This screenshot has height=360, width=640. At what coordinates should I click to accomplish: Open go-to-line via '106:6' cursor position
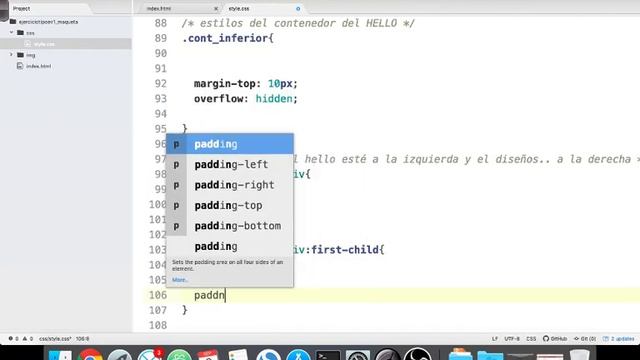pos(82,339)
